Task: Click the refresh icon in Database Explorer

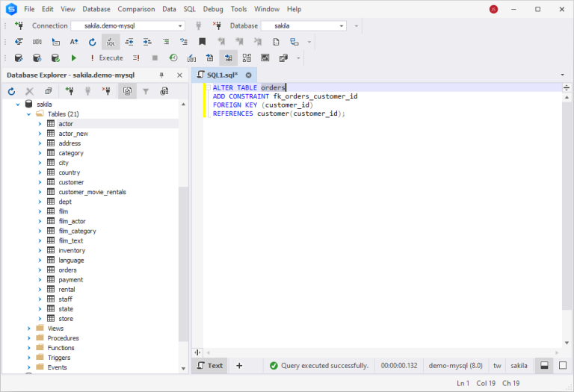Action: [x=11, y=91]
